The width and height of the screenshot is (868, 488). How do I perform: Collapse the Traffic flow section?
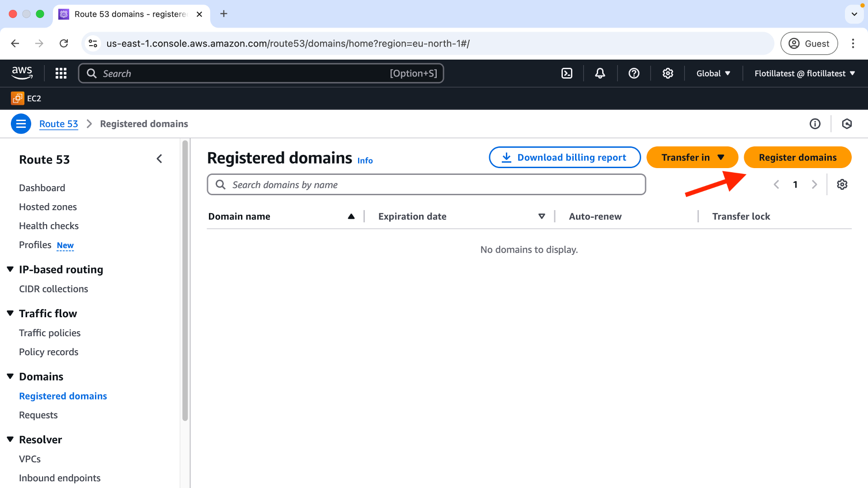(10, 313)
